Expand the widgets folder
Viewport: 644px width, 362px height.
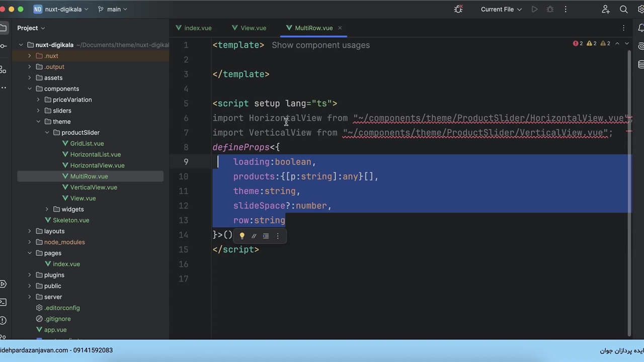[47, 209]
